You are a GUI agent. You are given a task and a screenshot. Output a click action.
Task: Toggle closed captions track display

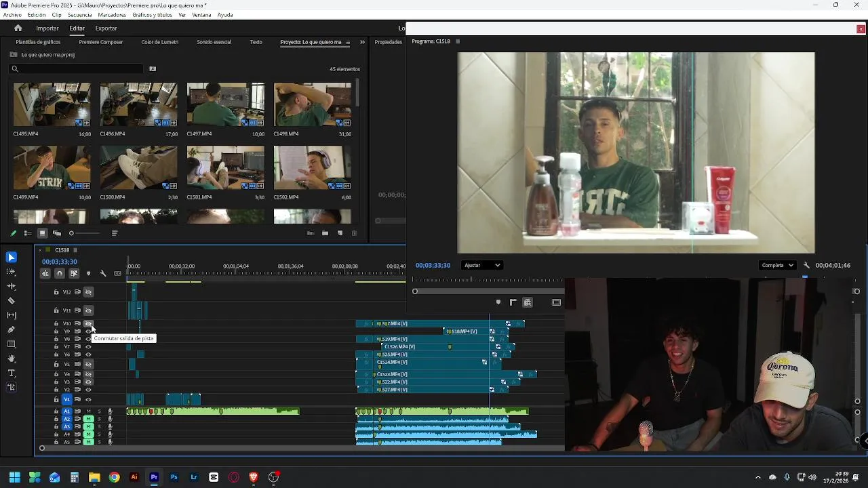(x=118, y=274)
